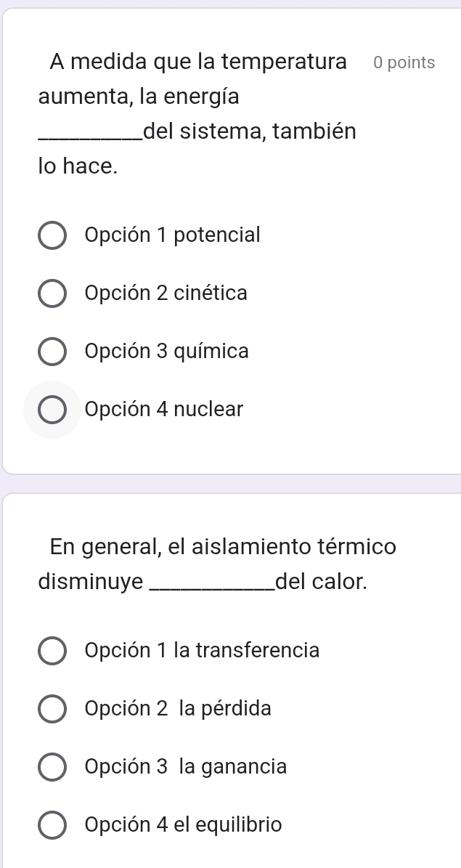Click the "0 points" indicator
The image size is (461, 868).
404,63
